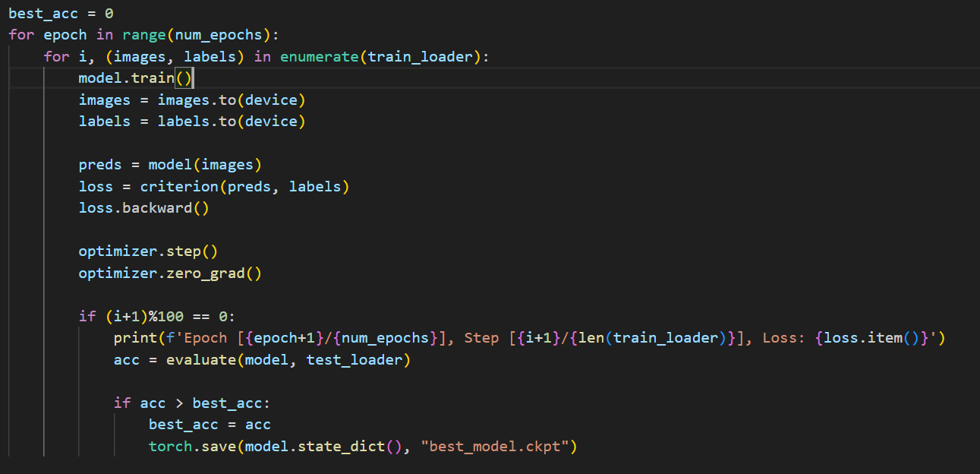Click the torch.save function call
This screenshot has width=980, height=474.
tap(190, 446)
